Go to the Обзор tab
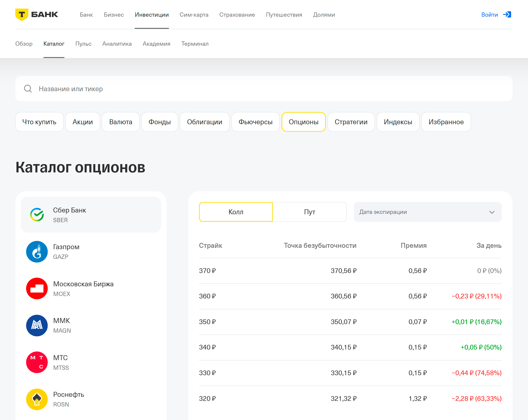Viewport: 528px width, 420px height. [24, 44]
